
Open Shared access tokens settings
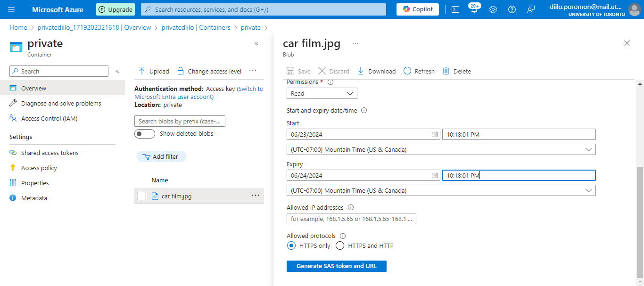coord(50,153)
